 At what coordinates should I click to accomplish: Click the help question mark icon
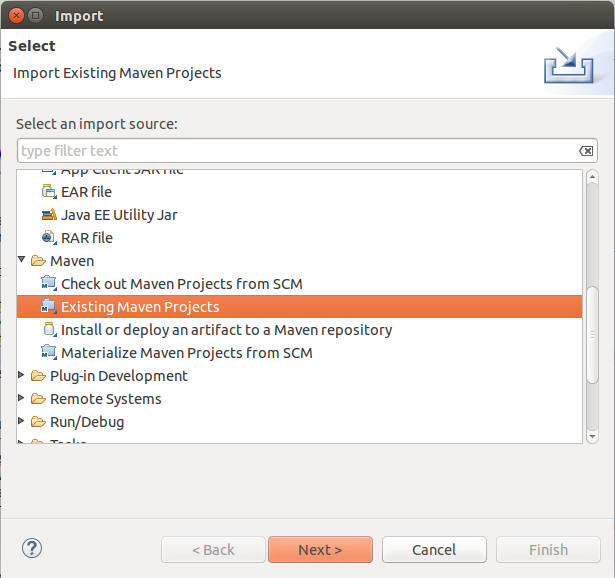(x=31, y=549)
